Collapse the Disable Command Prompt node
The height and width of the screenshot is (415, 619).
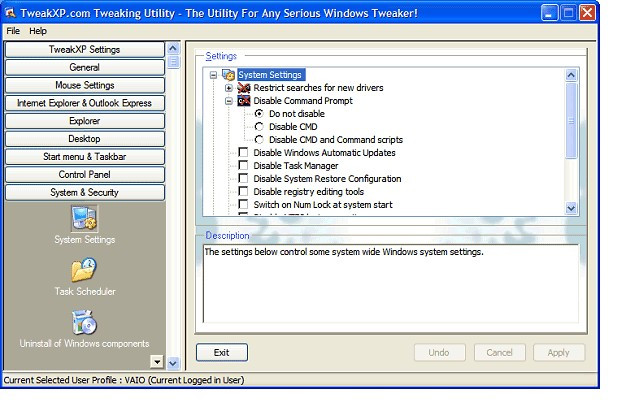[x=229, y=101]
